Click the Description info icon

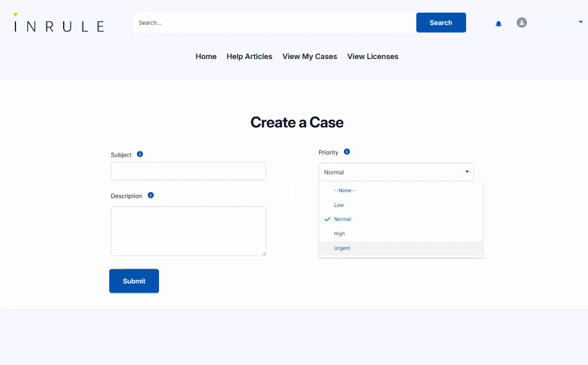coord(150,196)
